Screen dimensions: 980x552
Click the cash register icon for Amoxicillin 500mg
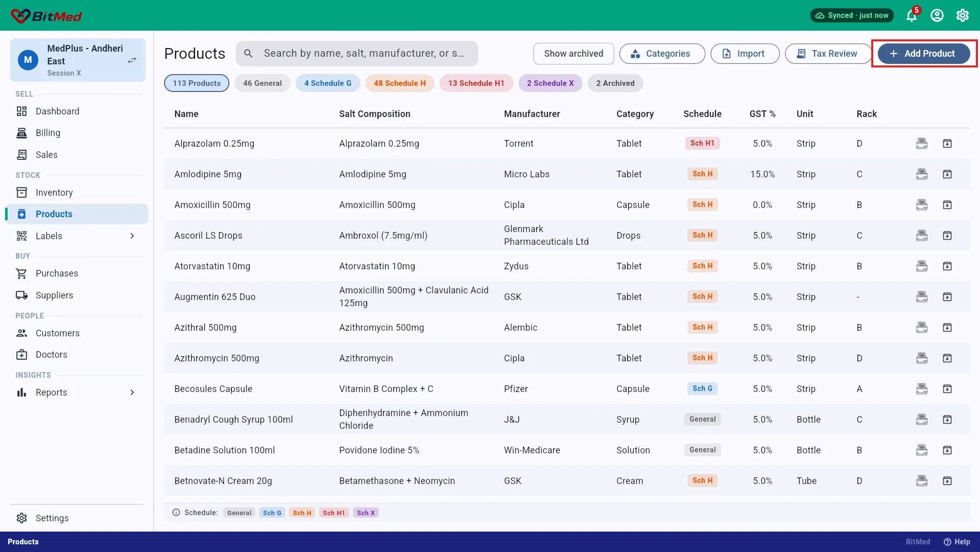point(922,205)
